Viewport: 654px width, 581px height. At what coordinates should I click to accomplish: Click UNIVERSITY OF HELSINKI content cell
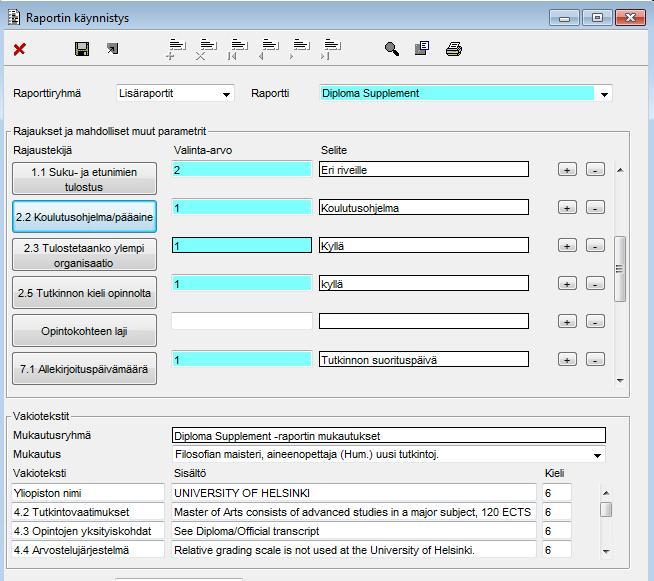point(354,493)
